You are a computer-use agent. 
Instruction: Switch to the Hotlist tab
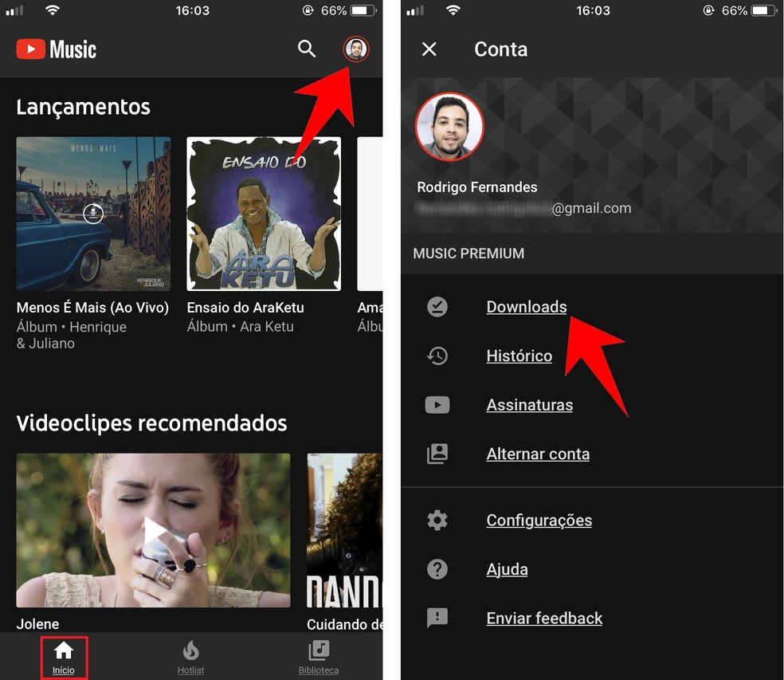click(x=190, y=658)
